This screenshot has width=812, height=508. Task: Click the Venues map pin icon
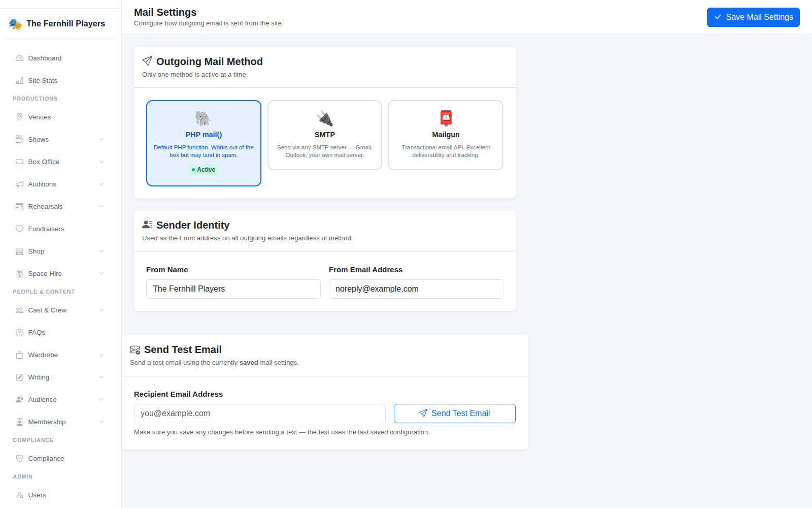click(19, 117)
